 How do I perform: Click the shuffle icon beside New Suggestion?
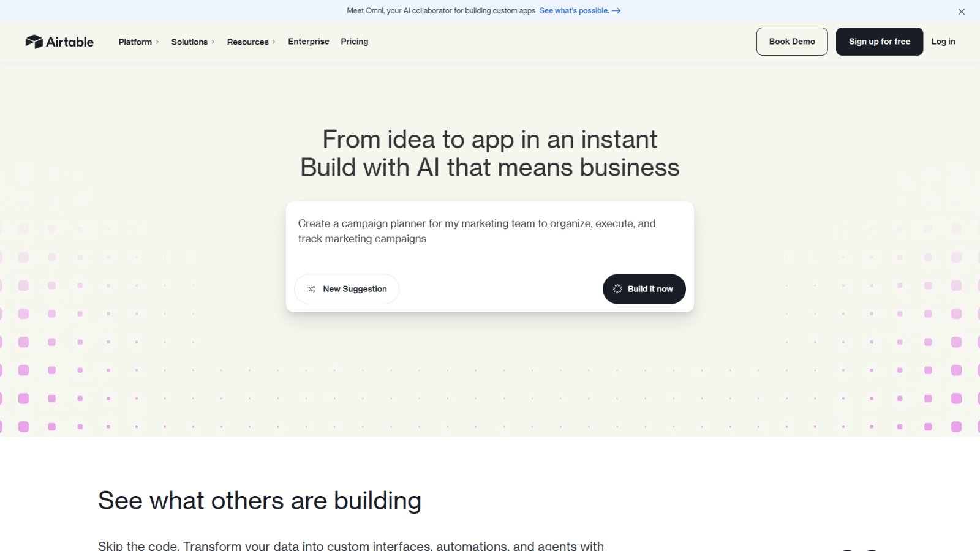click(311, 288)
